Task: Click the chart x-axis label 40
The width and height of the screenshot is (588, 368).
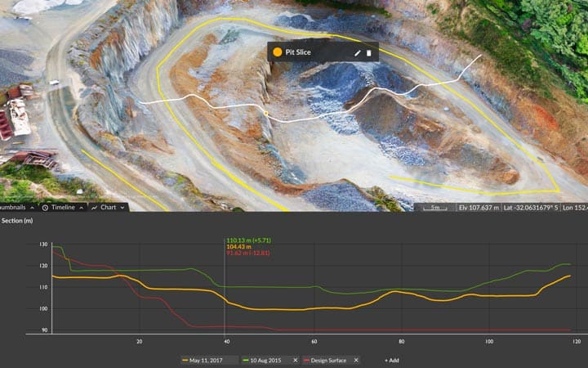Action: tap(226, 342)
